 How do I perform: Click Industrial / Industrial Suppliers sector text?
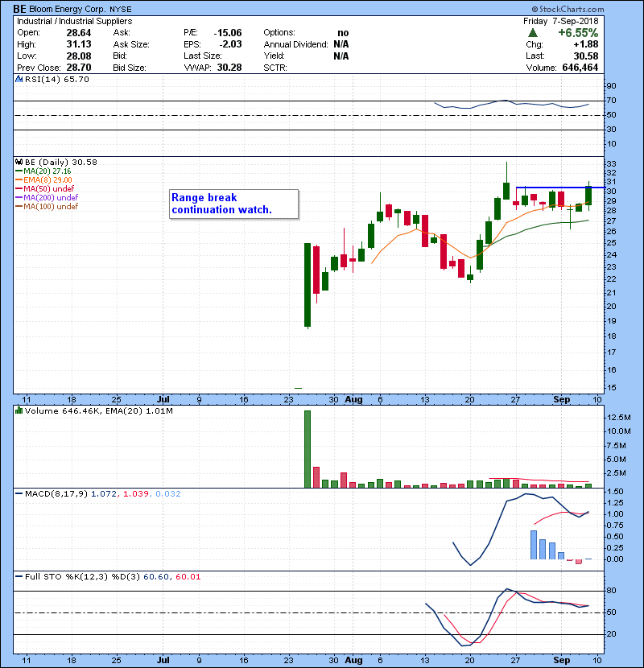coord(75,21)
